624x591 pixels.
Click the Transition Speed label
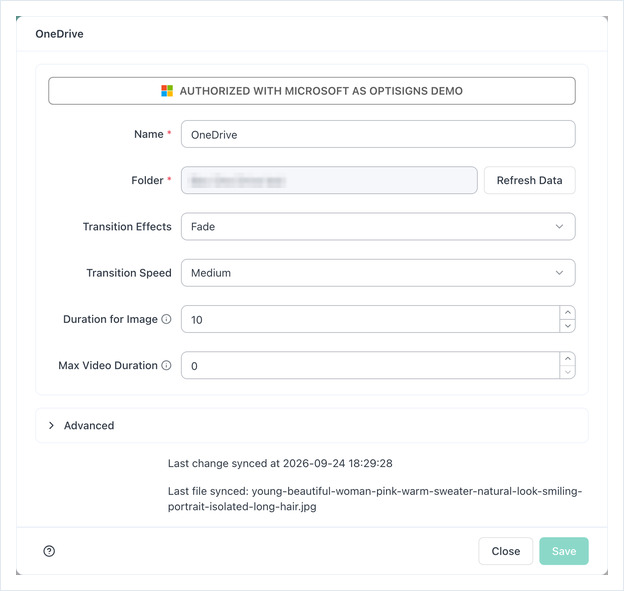(129, 273)
